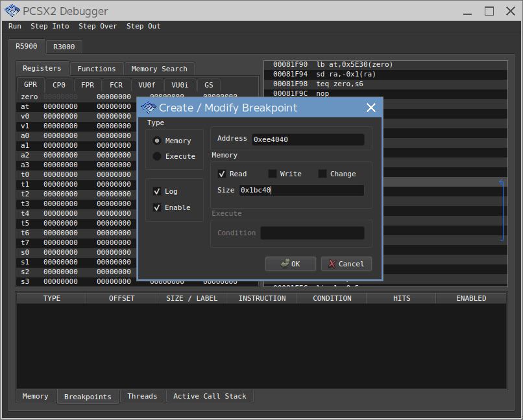Sort breakpoints by TYPE column header
523x420 pixels.
(x=52, y=298)
